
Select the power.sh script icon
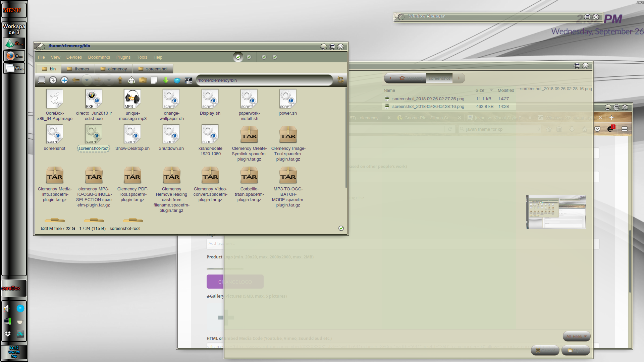click(x=288, y=99)
